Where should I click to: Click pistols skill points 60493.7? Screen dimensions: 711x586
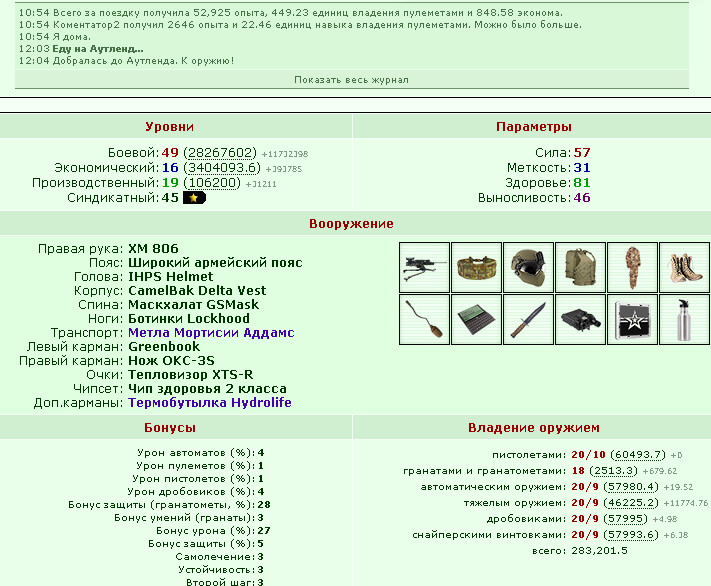638,455
